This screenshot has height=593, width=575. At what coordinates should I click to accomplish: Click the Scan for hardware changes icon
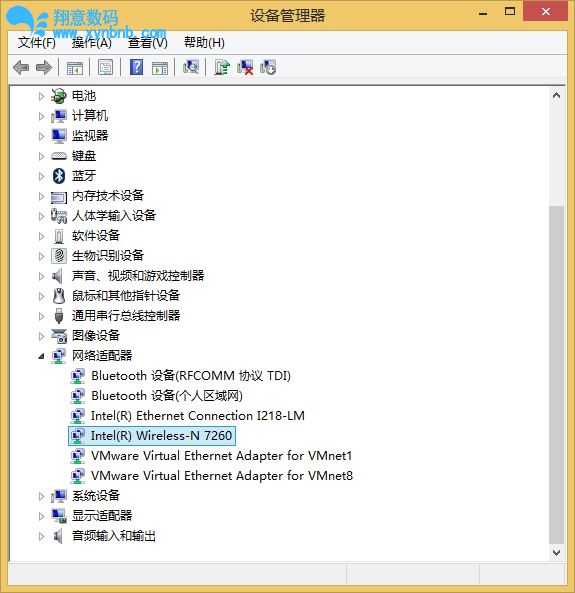pos(191,67)
